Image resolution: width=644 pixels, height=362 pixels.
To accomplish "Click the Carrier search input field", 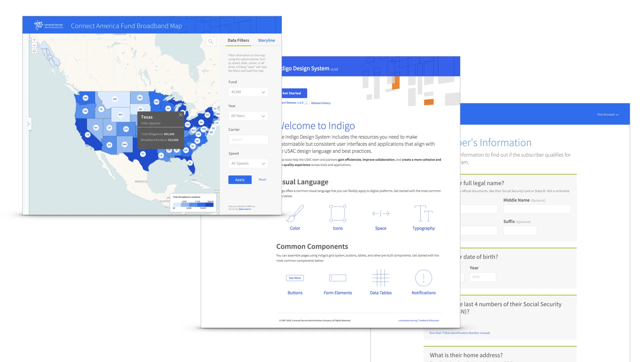I will coord(248,139).
